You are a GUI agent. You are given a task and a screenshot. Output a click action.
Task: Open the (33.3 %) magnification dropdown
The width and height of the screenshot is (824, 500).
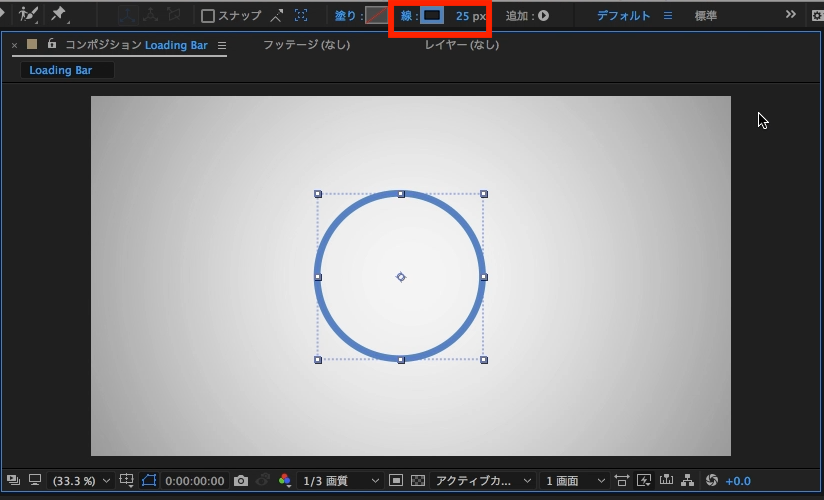[80, 481]
